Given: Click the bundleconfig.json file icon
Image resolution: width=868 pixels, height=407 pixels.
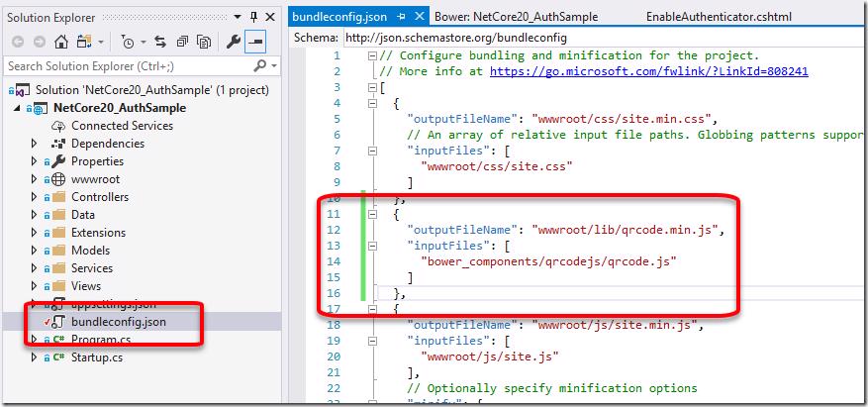Looking at the screenshot, I should pyautogui.click(x=58, y=321).
